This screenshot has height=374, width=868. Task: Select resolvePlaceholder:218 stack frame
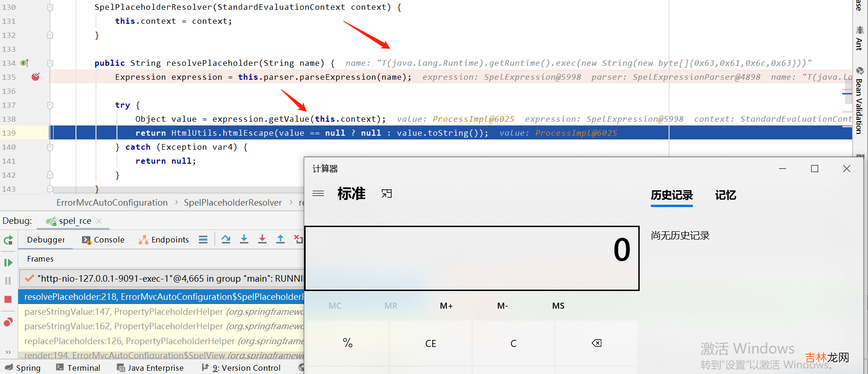click(x=161, y=297)
